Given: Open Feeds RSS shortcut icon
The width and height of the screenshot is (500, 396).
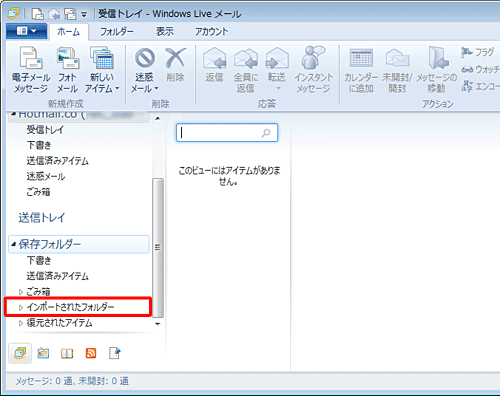Looking at the screenshot, I should point(91,353).
